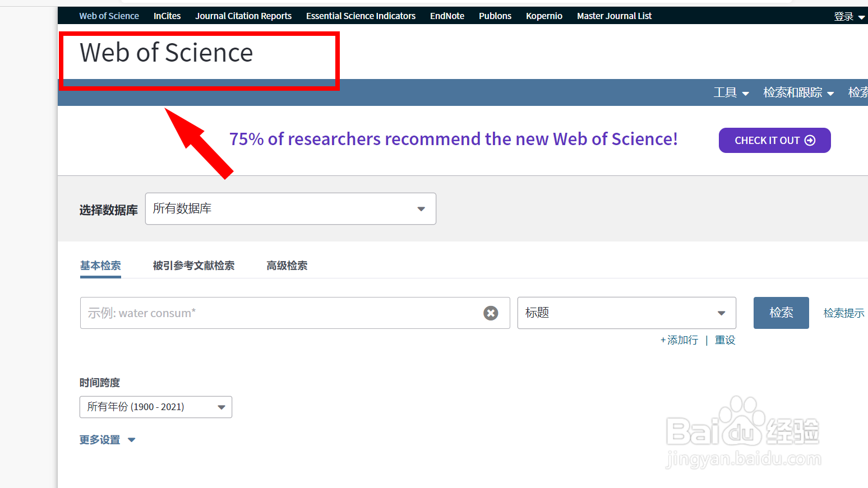This screenshot has height=488, width=868.
Task: Open Journal Citation Reports link
Action: coord(243,16)
